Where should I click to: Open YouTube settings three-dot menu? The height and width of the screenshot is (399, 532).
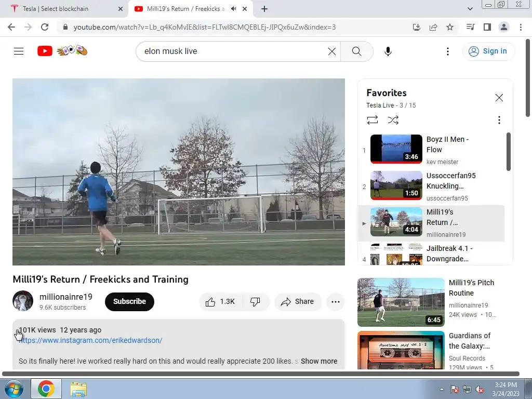pyautogui.click(x=448, y=51)
